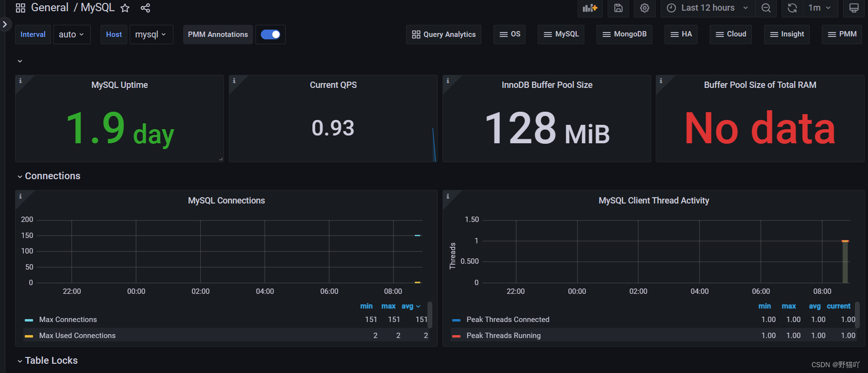Viewport: 868px width, 373px height.
Task: Open MySQL Uptime panel title menu
Action: tap(119, 85)
